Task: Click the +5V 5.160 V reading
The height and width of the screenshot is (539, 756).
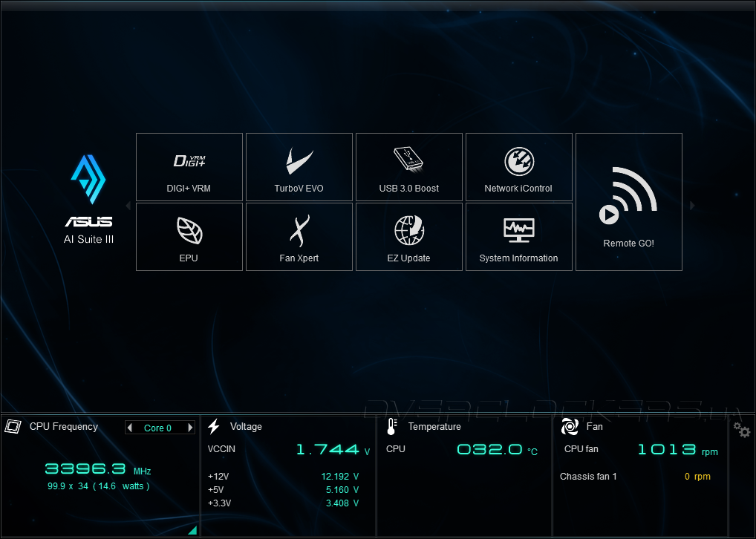Action: 342,490
